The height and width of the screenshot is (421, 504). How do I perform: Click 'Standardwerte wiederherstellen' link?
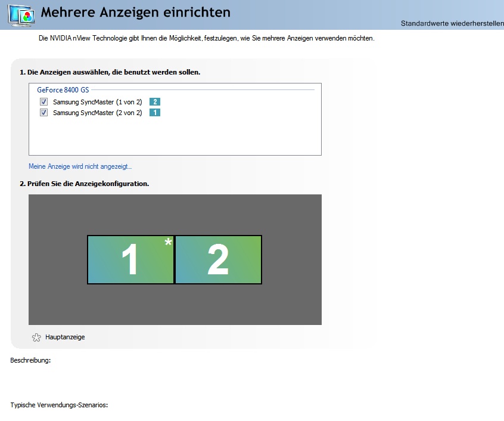[452, 23]
